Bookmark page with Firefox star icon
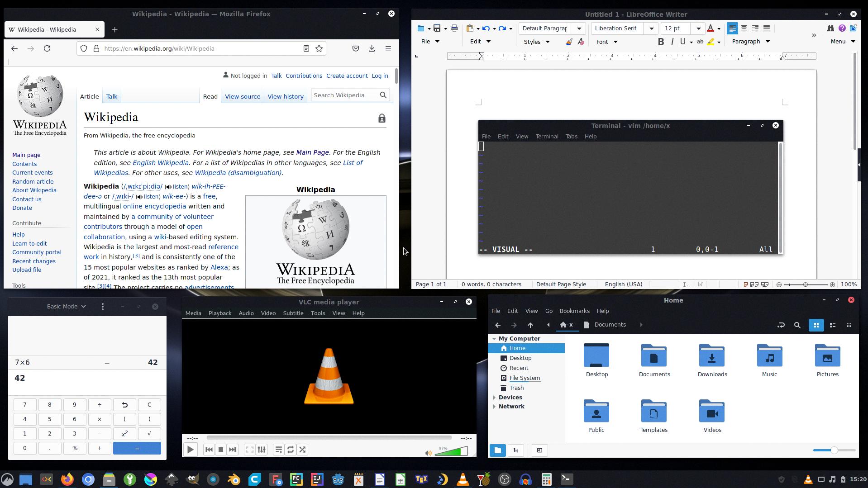The height and width of the screenshot is (488, 868). pyautogui.click(x=319, y=48)
